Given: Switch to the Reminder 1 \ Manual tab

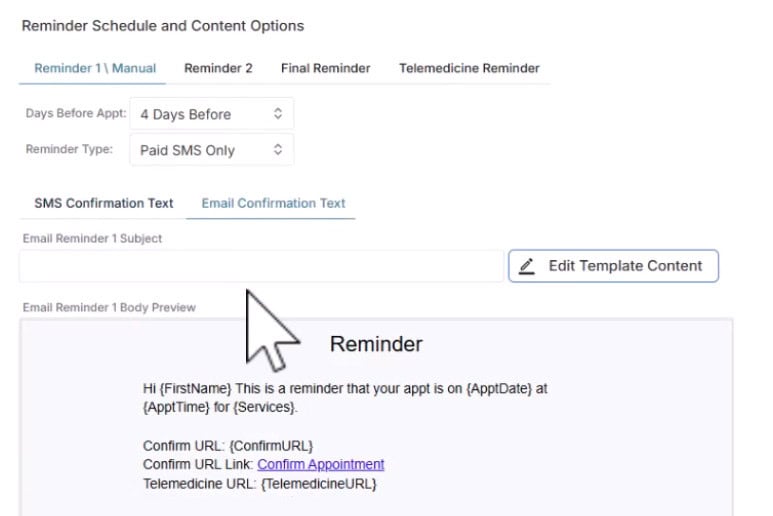Looking at the screenshot, I should [x=95, y=68].
